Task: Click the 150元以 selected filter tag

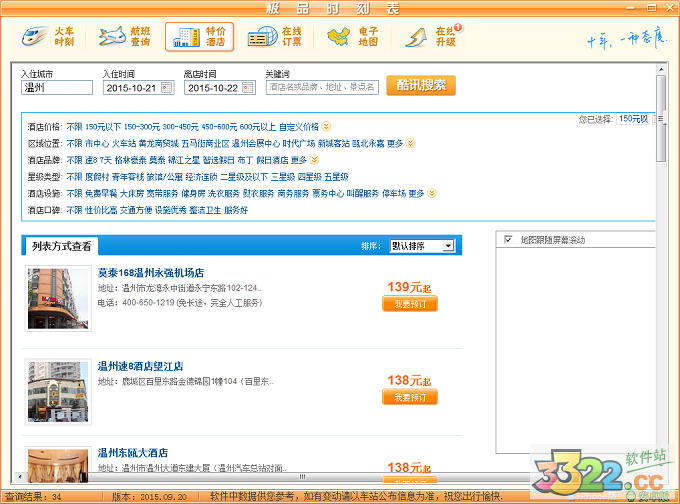Action: 633,119
